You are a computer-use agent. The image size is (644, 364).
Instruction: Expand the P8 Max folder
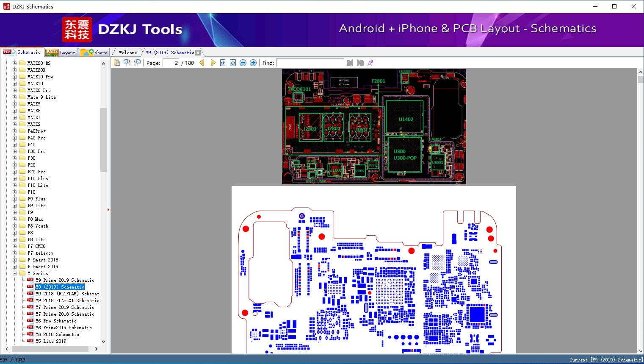point(14,219)
